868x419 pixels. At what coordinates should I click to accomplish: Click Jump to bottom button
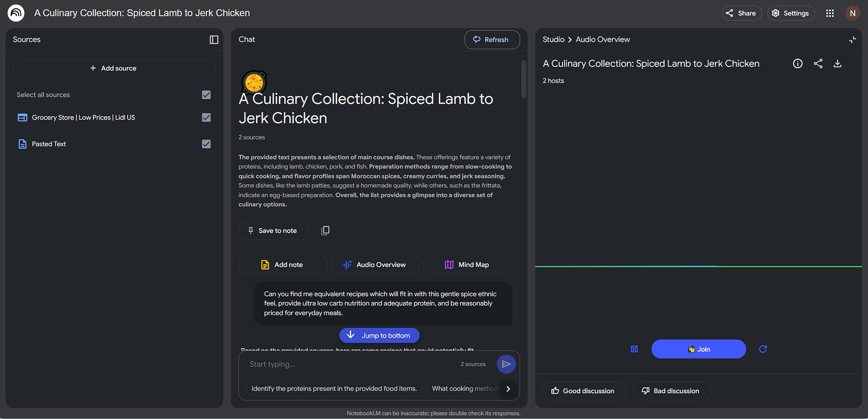coord(379,335)
